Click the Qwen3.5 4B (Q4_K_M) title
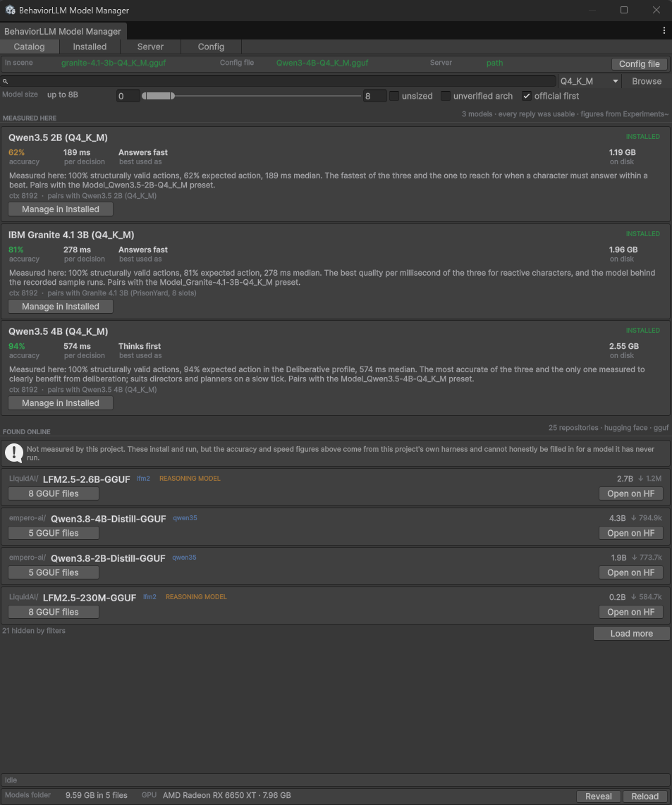Image resolution: width=672 pixels, height=805 pixels. tap(58, 331)
